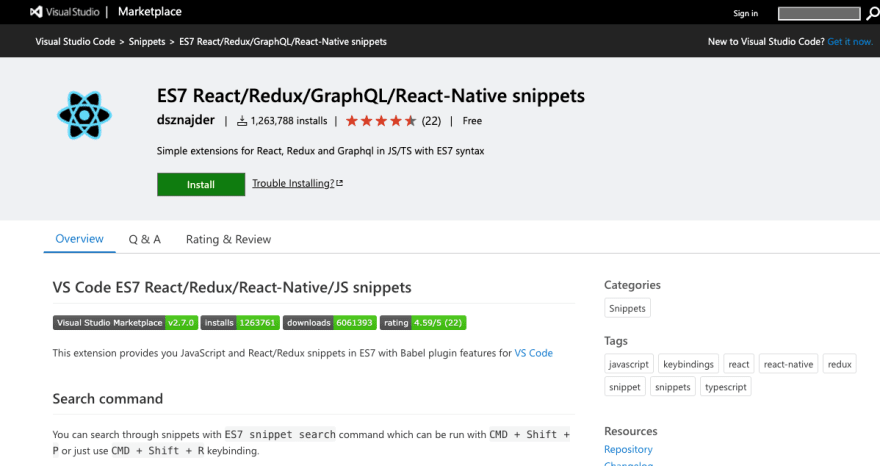Screen dimensions: 880x466
Task: Open Trouble Installing? help link
Action: pos(293,183)
